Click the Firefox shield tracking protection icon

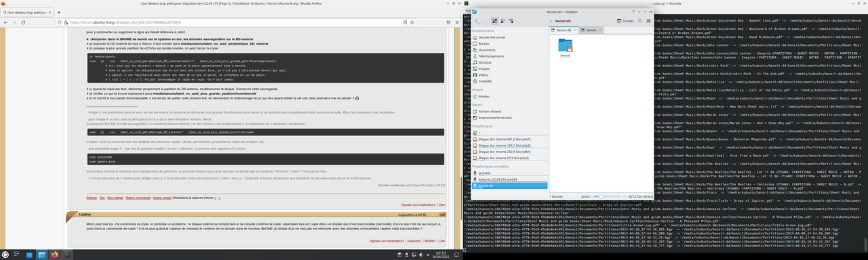click(x=60, y=22)
